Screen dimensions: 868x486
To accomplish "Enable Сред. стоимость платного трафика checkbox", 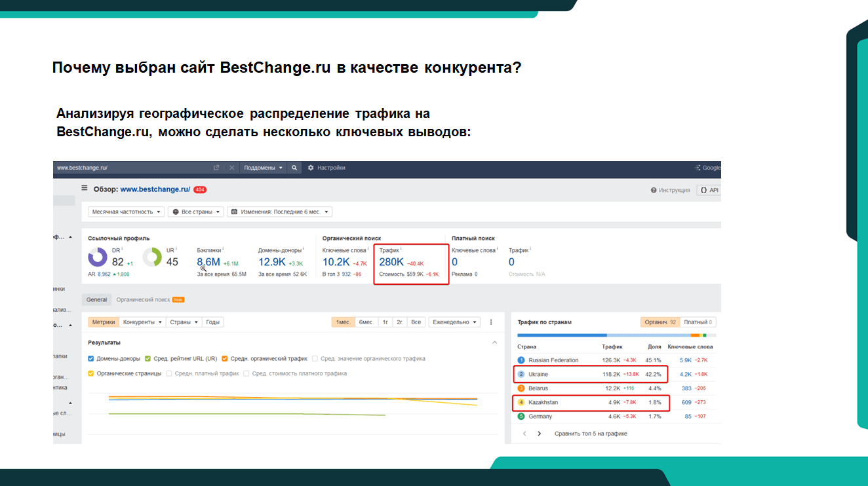I will [x=247, y=373].
